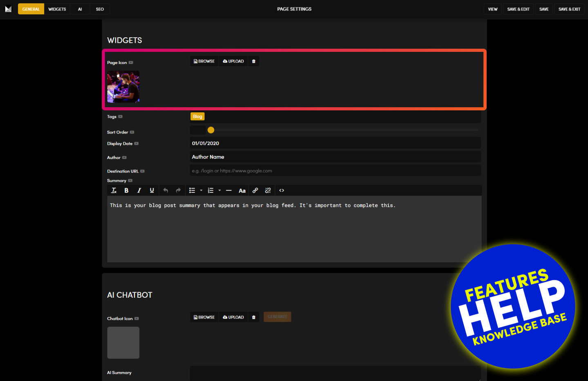Image resolution: width=588 pixels, height=381 pixels.
Task: Delete the Page Icon with trash icon
Action: pyautogui.click(x=253, y=61)
